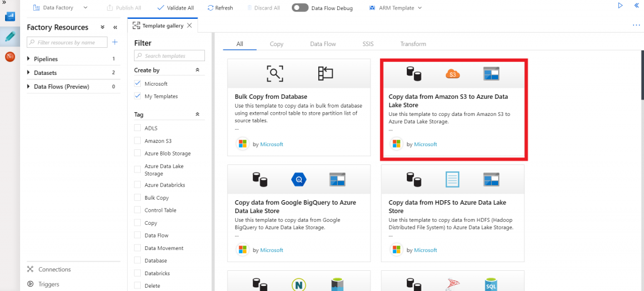Screen dimensions: 644x291
Task: Click Validate All in the toolbar
Action: 175,8
